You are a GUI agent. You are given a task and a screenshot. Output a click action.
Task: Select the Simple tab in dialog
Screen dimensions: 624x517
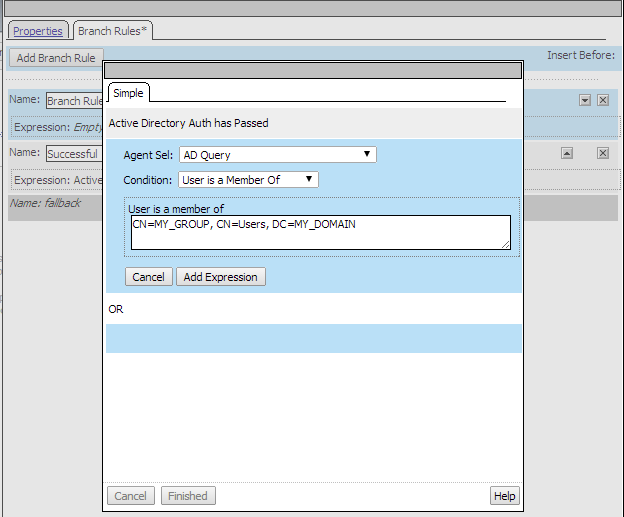(x=128, y=93)
